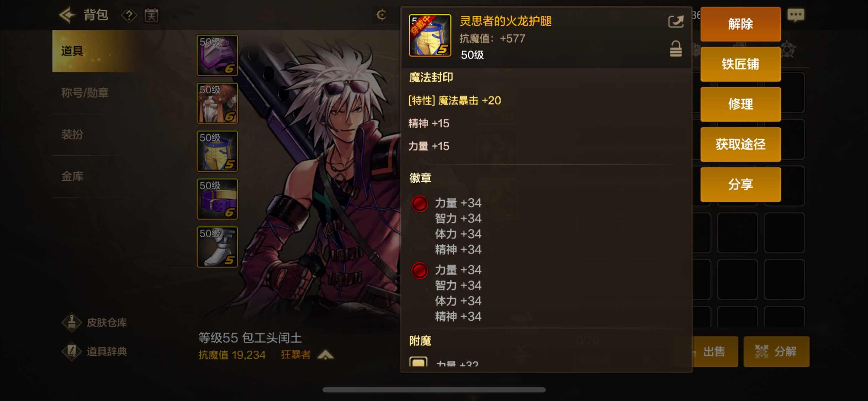Expand the up arrow beside 狂暴者
The height and width of the screenshot is (401, 868).
[325, 355]
